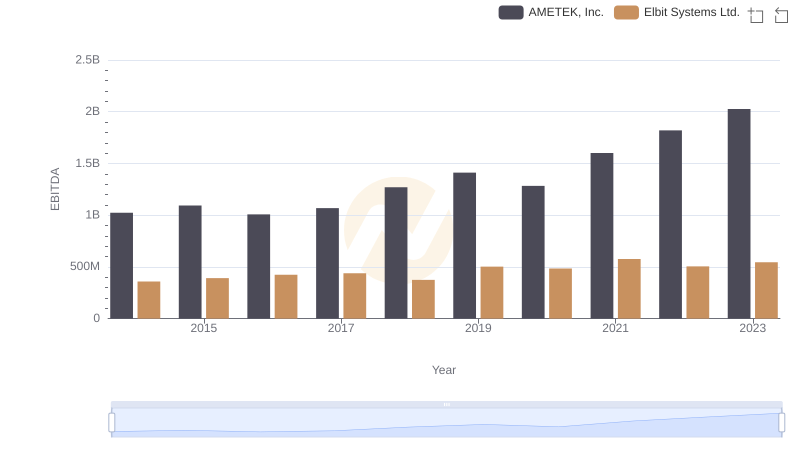The height and width of the screenshot is (461, 800).
Task: Click the 2B y-axis label
Action: (x=92, y=111)
